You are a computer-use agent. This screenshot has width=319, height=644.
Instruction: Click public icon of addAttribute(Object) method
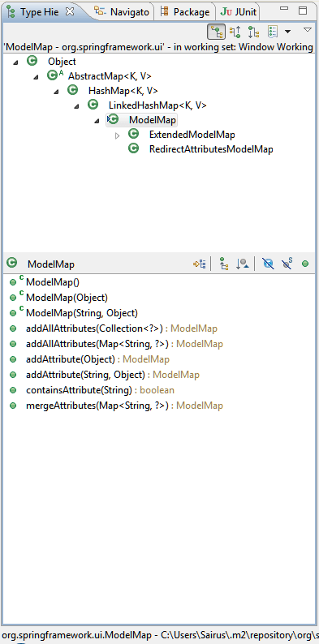[x=13, y=359]
